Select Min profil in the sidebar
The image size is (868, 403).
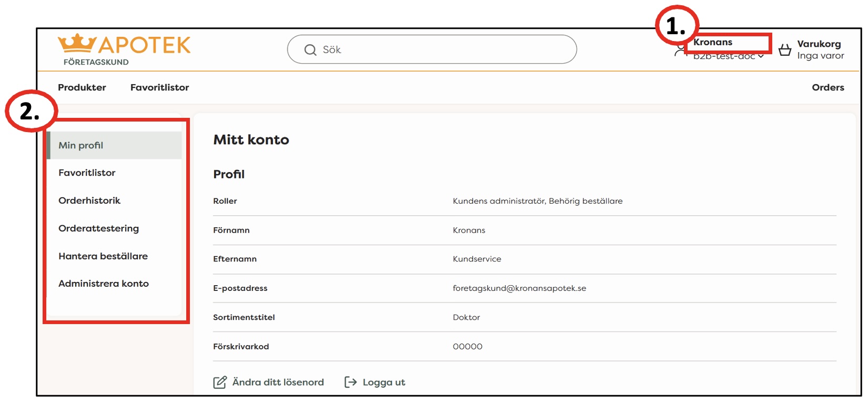[114, 145]
